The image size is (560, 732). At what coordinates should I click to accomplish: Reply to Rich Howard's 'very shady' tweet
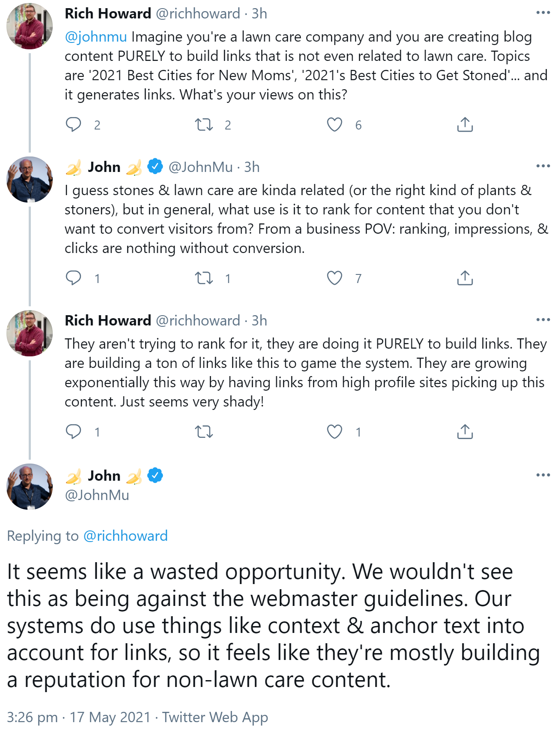coord(73,431)
